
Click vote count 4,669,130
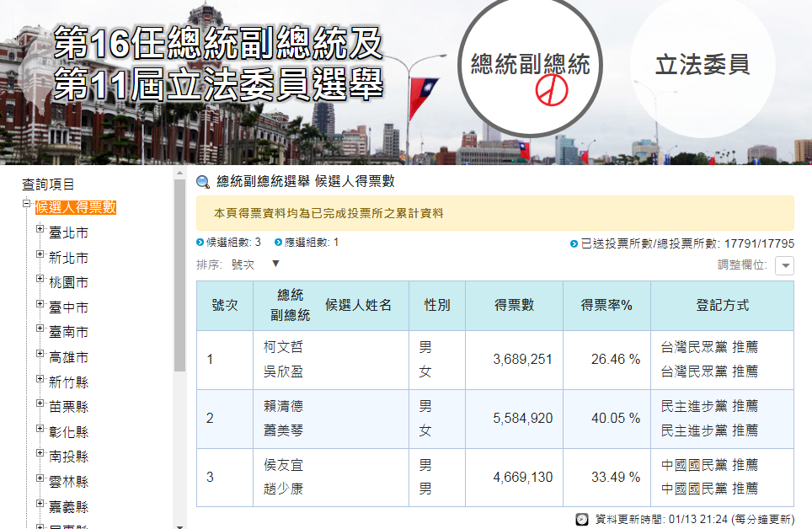(x=522, y=477)
